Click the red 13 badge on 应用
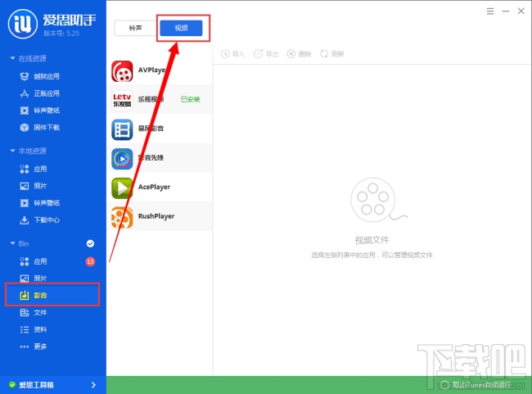532x394 pixels. tap(90, 261)
